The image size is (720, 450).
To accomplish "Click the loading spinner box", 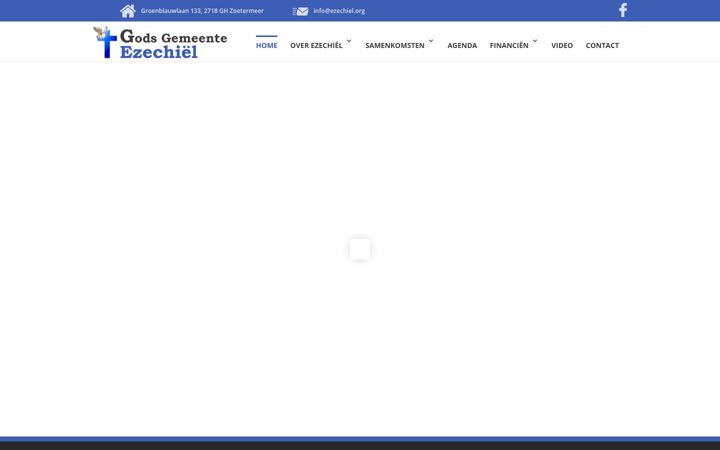I will [x=360, y=249].
